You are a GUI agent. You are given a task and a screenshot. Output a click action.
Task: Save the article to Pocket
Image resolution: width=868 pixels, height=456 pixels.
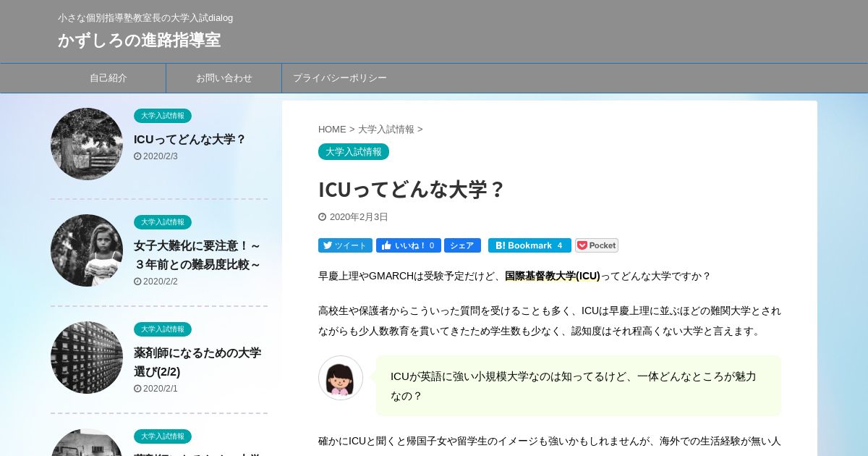point(597,245)
